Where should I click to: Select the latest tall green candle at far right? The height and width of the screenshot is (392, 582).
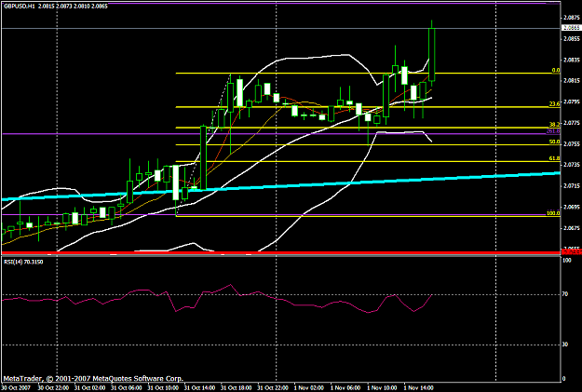pyautogui.click(x=432, y=54)
